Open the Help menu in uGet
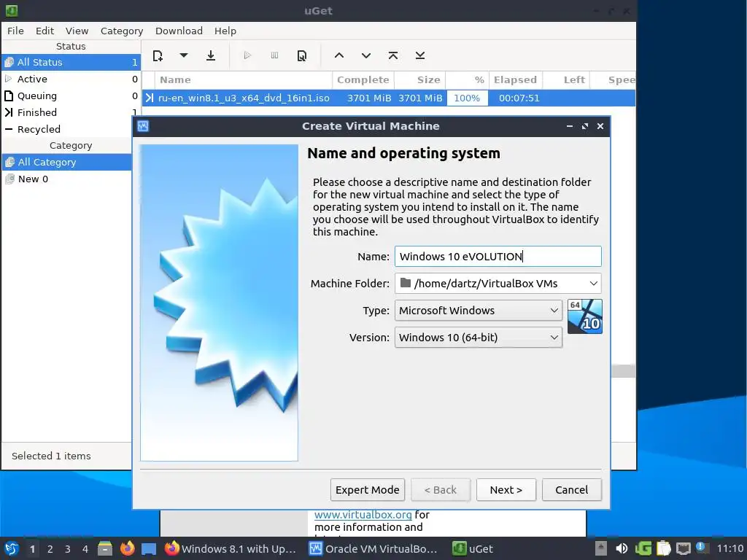This screenshot has width=747, height=560. tap(225, 31)
